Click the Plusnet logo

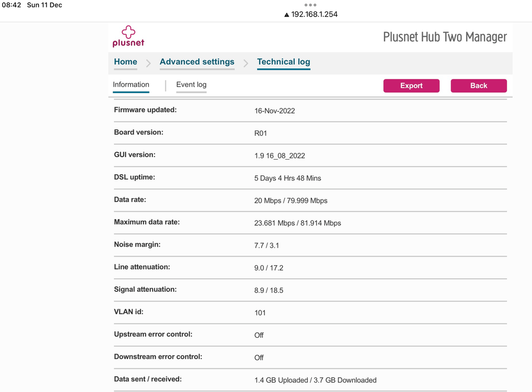(128, 36)
